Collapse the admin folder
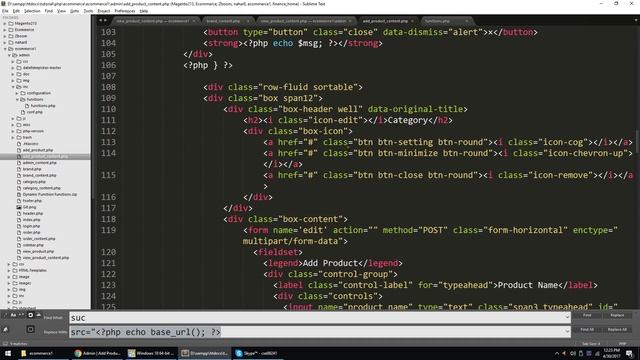The image size is (640, 360). pos(9,55)
